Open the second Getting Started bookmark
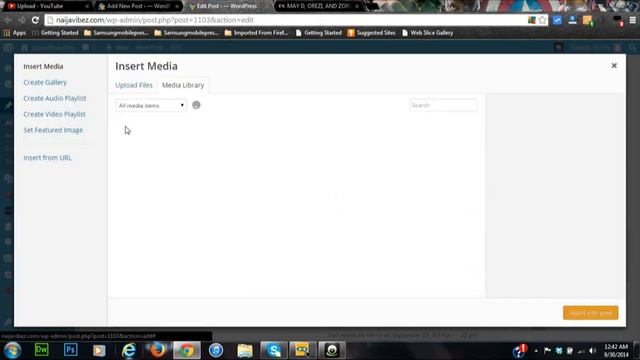This screenshot has height=360, width=640. tap(319, 33)
